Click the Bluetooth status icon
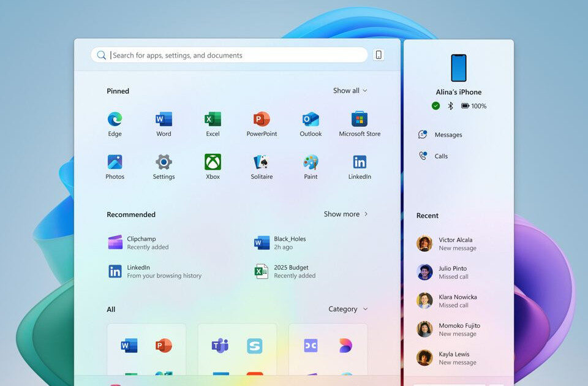Viewport: 588px width, 386px height. 450,106
